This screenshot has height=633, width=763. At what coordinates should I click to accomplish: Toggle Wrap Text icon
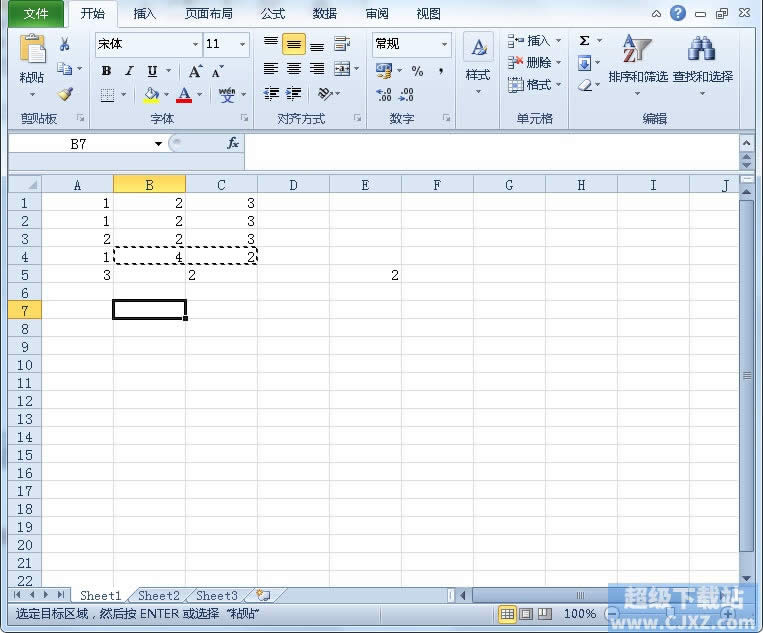[343, 44]
